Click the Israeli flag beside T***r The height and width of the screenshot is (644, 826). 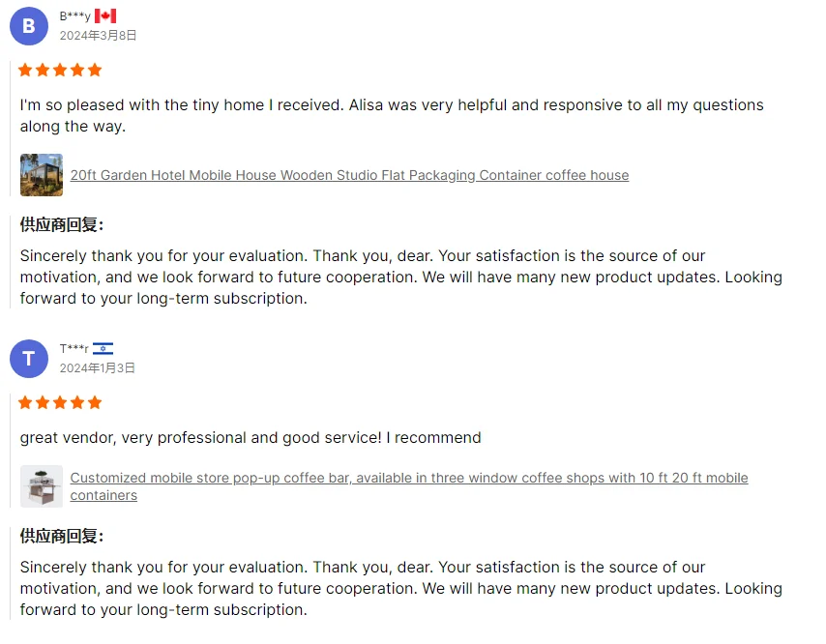tap(103, 349)
